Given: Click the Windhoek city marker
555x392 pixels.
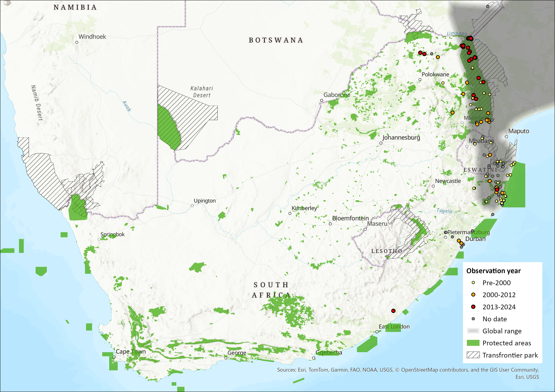Looking at the screenshot, I should 77,42.
